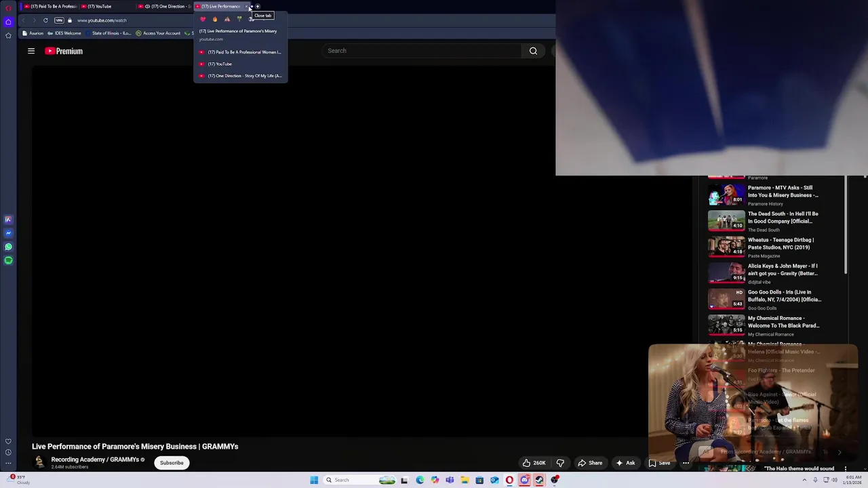868x488 pixels.
Task: Open Steam from taskbar
Action: tap(539, 480)
